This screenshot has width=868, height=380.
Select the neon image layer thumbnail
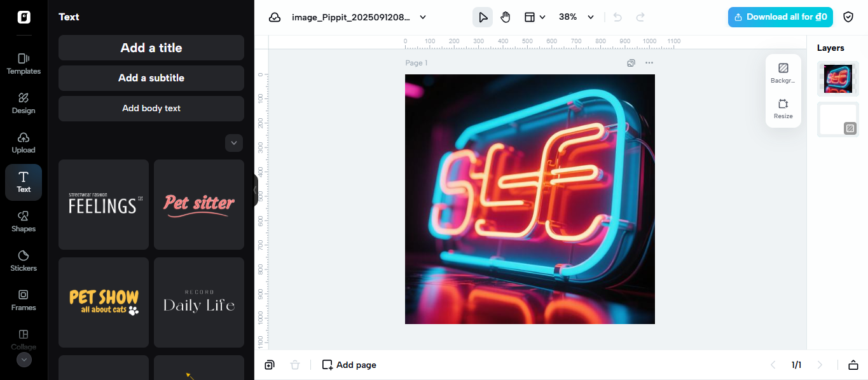coord(837,79)
